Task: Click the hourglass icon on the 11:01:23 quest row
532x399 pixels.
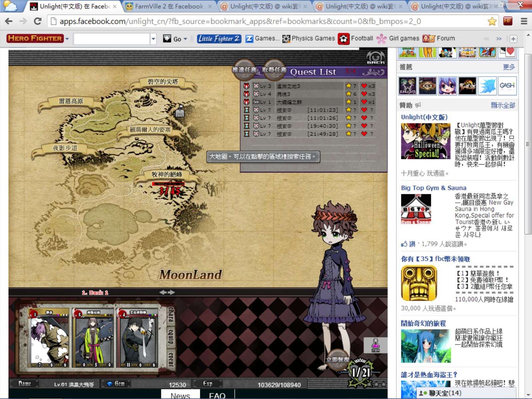Action: point(246,110)
